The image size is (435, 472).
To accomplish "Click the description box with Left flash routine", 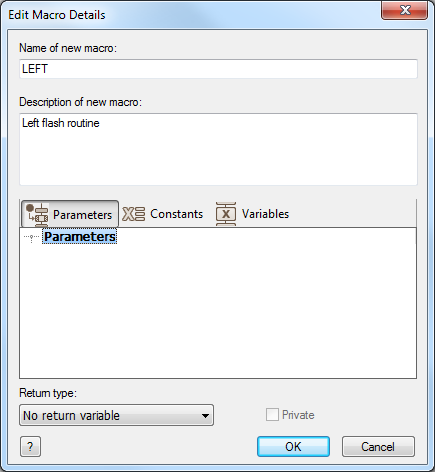I will (x=218, y=149).
